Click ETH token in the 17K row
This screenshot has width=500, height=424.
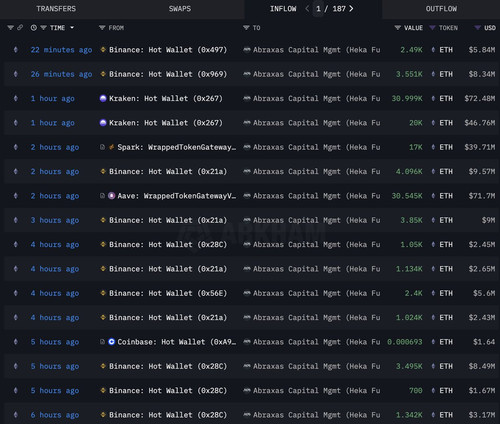[x=446, y=147]
